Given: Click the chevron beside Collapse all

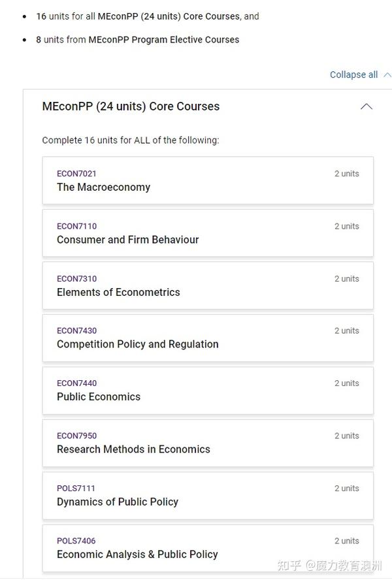Looking at the screenshot, I should pyautogui.click(x=387, y=75).
